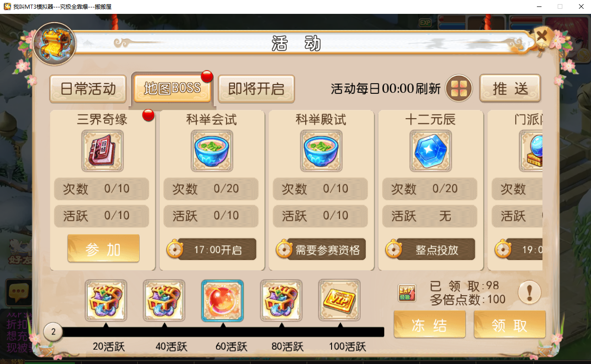Select the 60活跃 red orb reward
The width and height of the screenshot is (591, 364).
[x=222, y=301]
